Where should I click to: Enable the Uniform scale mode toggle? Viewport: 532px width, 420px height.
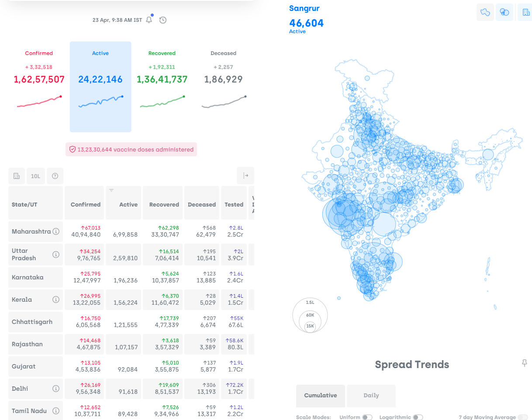click(x=367, y=417)
